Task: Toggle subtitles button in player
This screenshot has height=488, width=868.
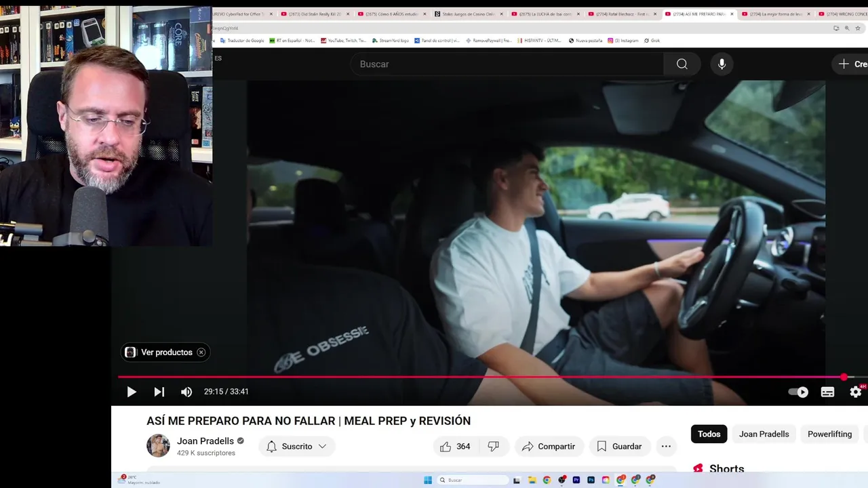Action: coord(827,392)
